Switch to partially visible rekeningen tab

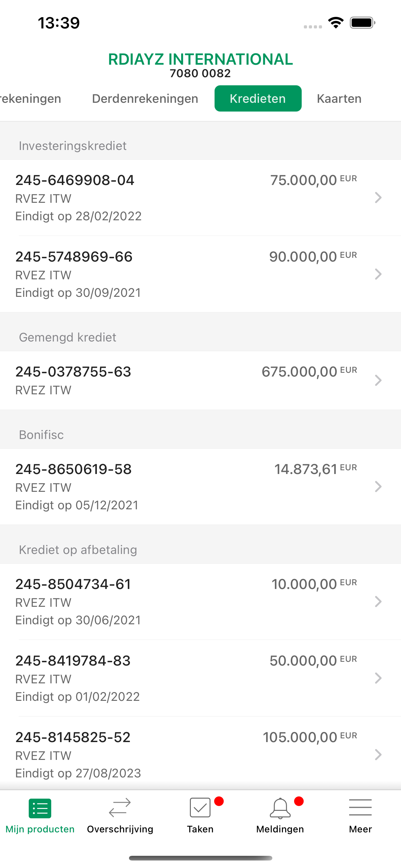coord(30,98)
